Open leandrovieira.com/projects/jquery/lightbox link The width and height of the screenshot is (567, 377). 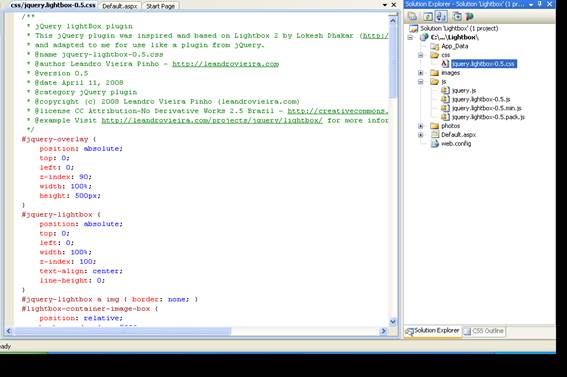(212, 120)
